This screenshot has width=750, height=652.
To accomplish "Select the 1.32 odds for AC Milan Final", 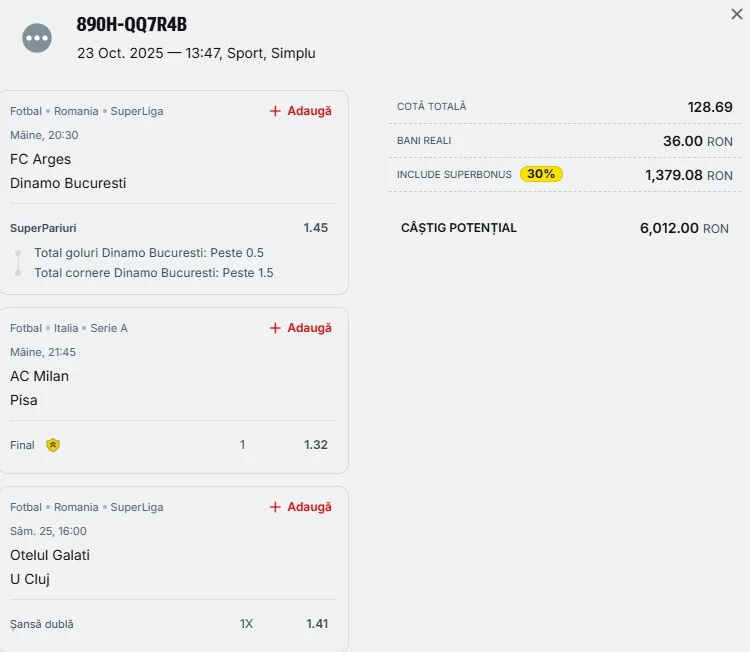I will [x=315, y=445].
